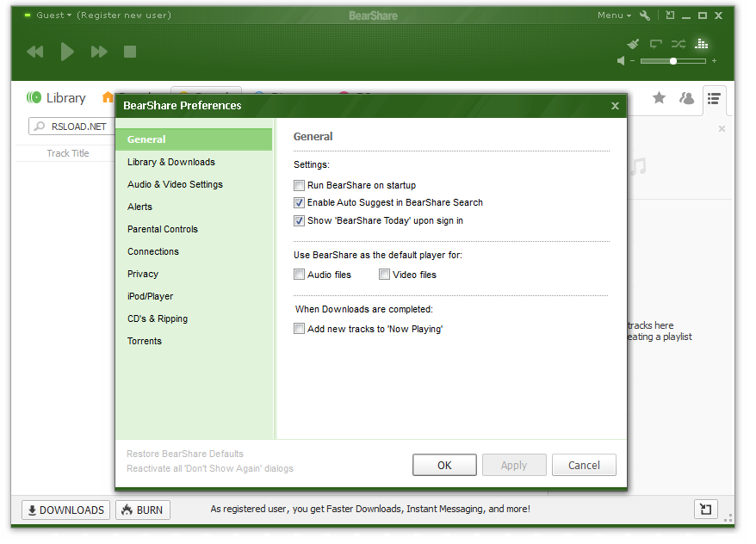
Task: Check Audio files default player option
Action: tap(299, 275)
